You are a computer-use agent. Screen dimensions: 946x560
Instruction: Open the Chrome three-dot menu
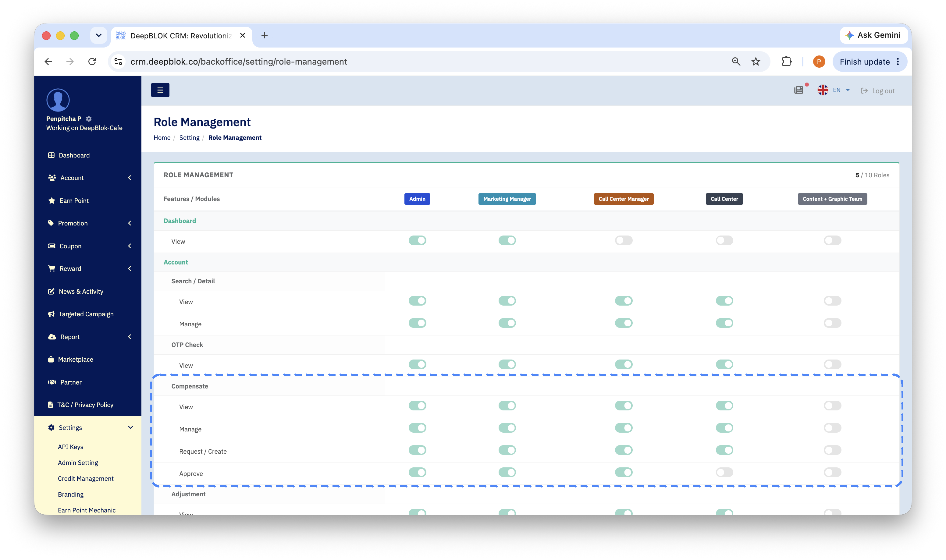click(x=898, y=62)
